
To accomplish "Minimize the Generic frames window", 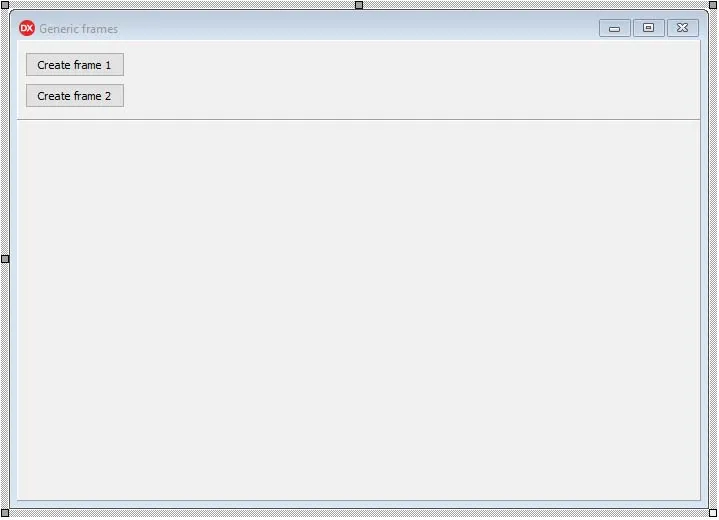I will [614, 28].
